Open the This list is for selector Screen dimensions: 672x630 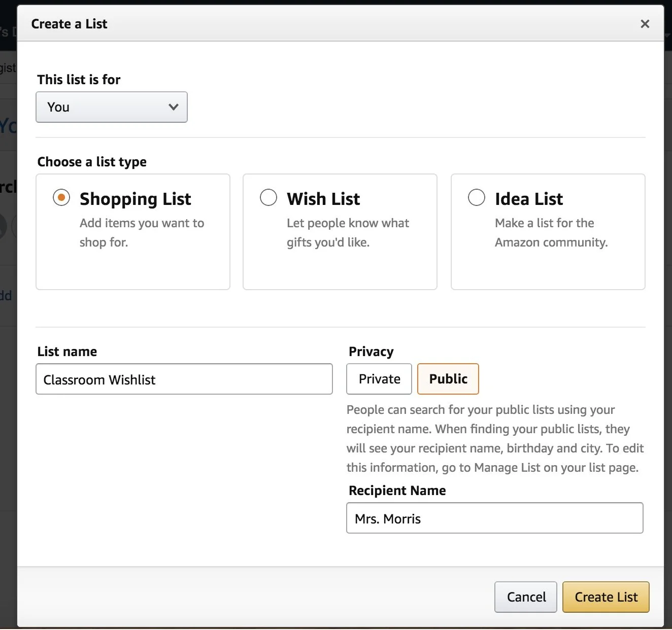tap(111, 107)
